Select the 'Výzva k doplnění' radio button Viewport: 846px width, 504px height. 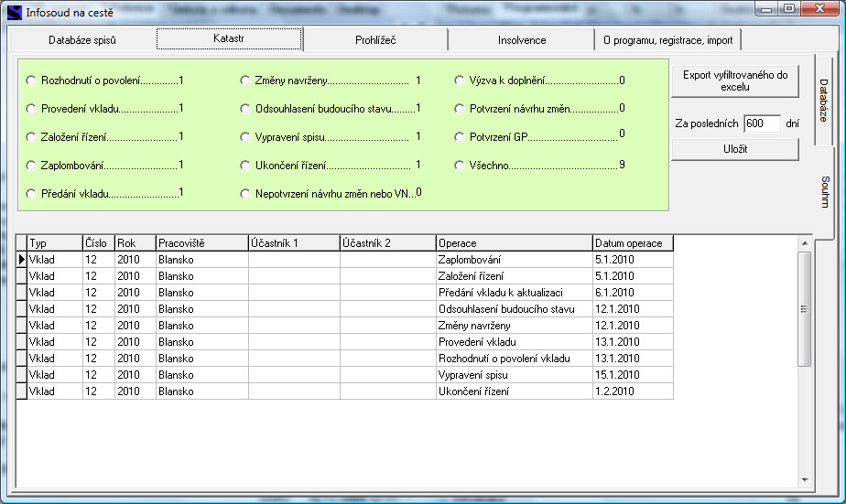tap(459, 80)
